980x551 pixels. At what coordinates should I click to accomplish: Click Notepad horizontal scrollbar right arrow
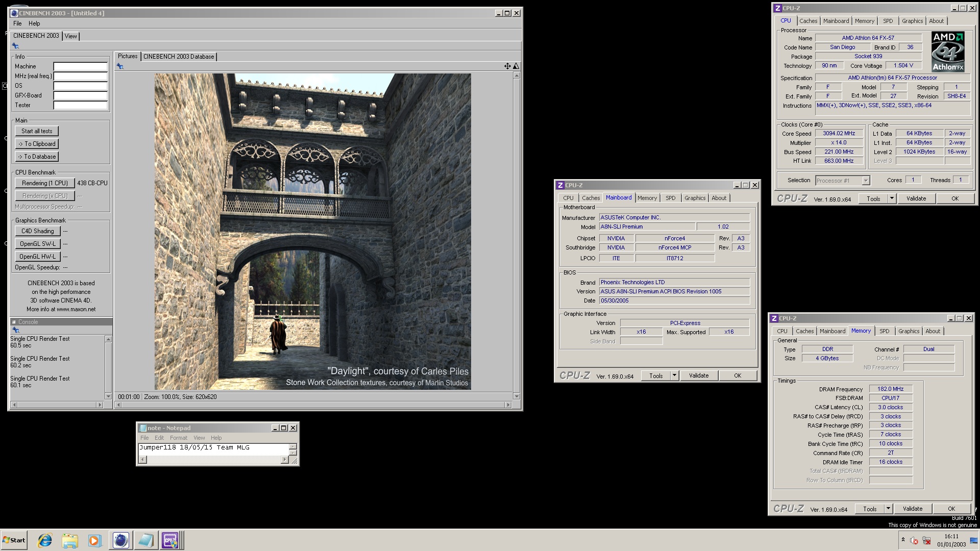tap(284, 460)
